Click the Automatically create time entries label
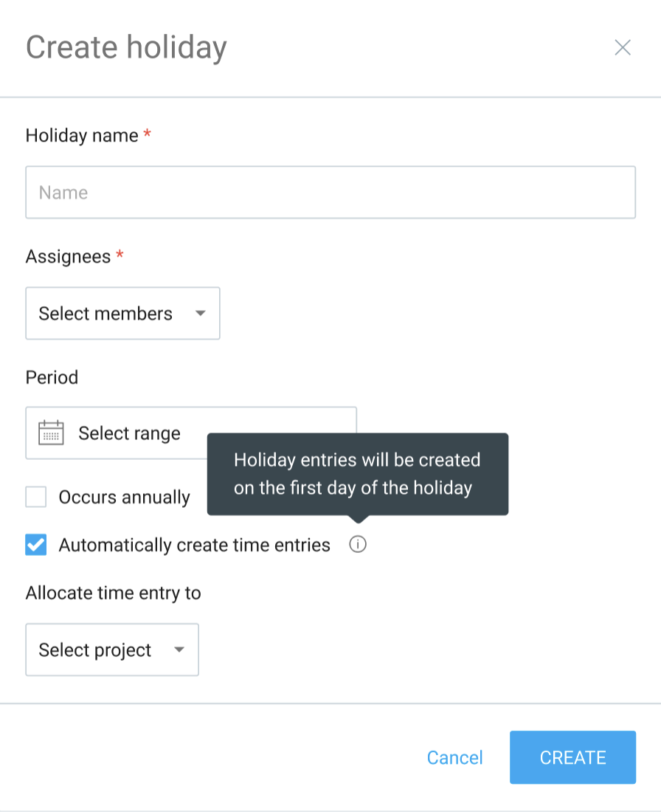 point(194,546)
